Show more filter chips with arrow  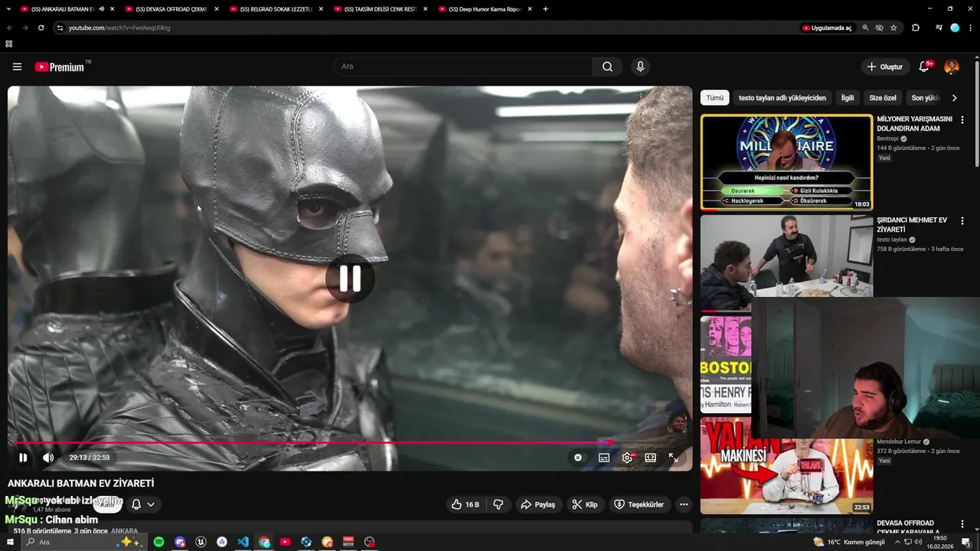[954, 98]
